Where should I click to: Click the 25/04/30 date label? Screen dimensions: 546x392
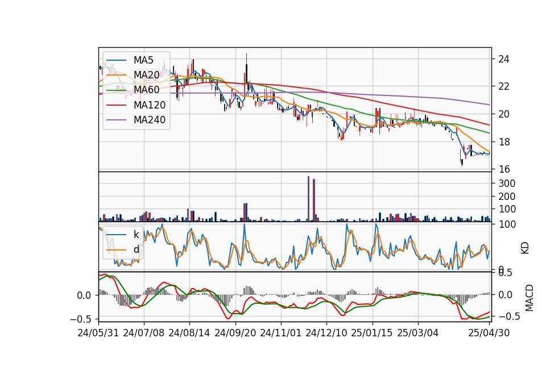[489, 333]
